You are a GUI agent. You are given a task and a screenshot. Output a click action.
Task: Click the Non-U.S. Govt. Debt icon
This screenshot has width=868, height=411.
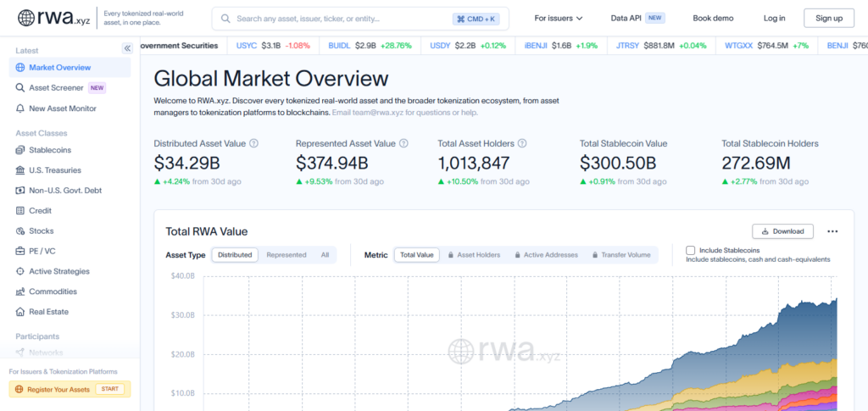pos(20,191)
